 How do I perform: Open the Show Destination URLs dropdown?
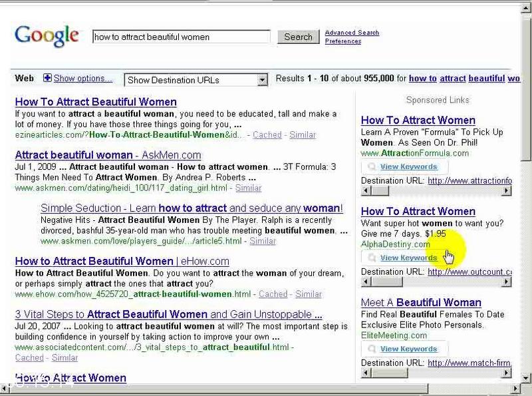coord(196,80)
